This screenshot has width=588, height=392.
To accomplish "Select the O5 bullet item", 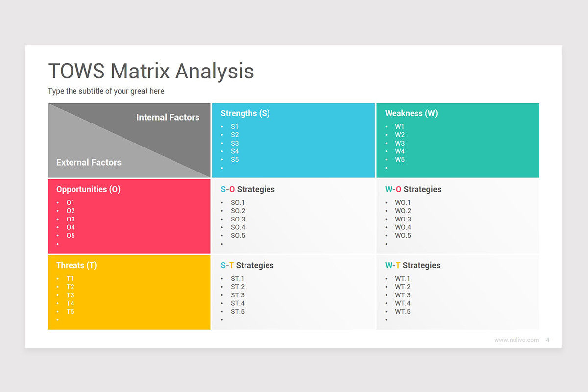I will coord(70,236).
